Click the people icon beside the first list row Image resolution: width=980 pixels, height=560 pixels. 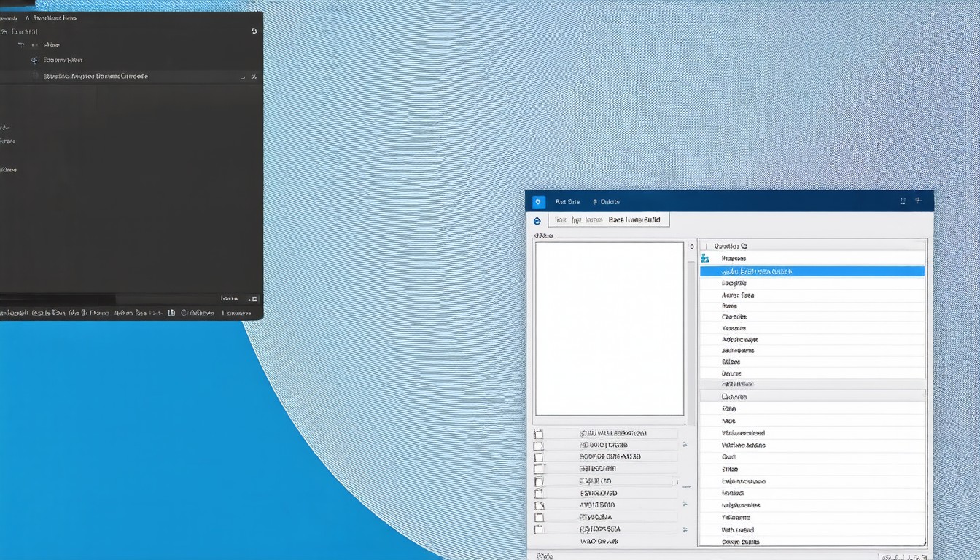point(704,258)
